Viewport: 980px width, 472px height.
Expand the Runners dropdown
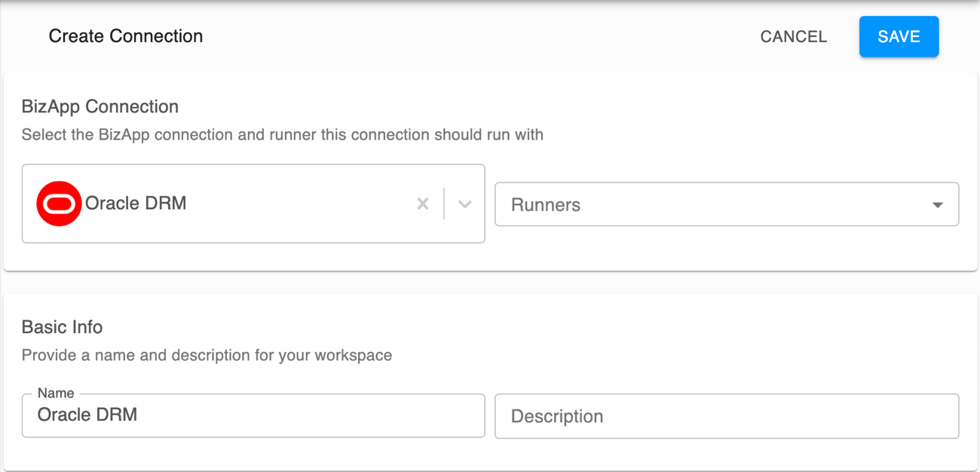[x=937, y=204]
